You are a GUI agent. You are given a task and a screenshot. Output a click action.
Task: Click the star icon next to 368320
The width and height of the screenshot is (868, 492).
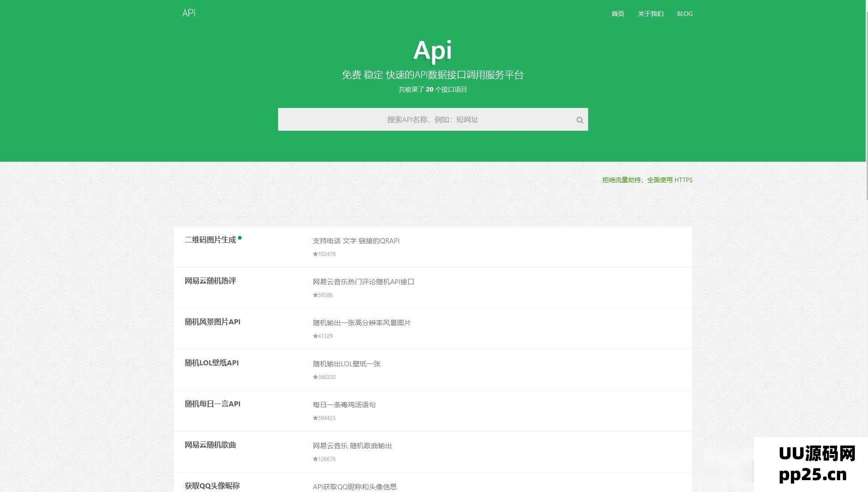(315, 377)
